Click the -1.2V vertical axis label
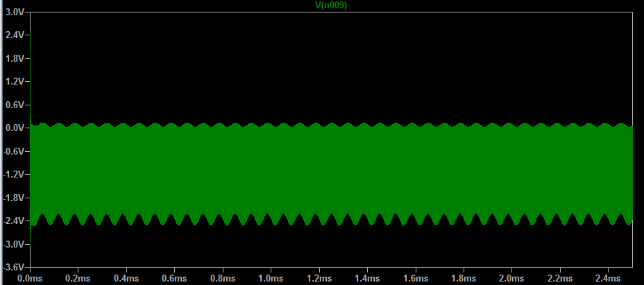 click(x=13, y=174)
